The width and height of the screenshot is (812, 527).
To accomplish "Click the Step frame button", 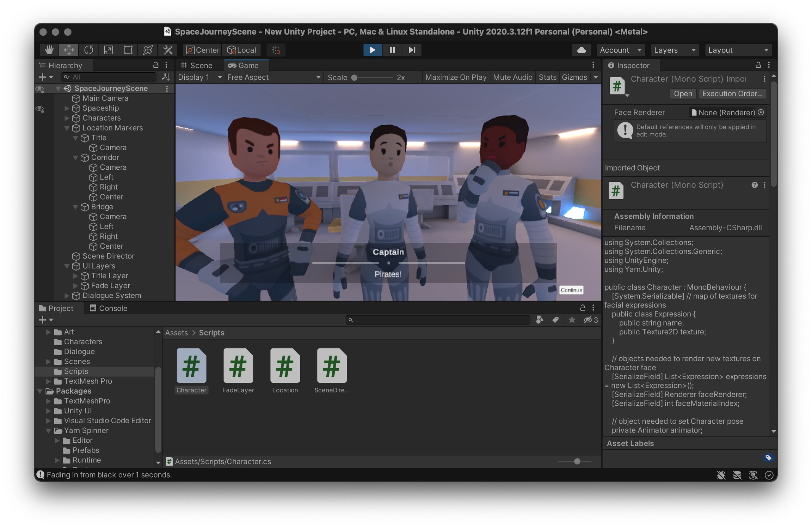I will tap(412, 50).
